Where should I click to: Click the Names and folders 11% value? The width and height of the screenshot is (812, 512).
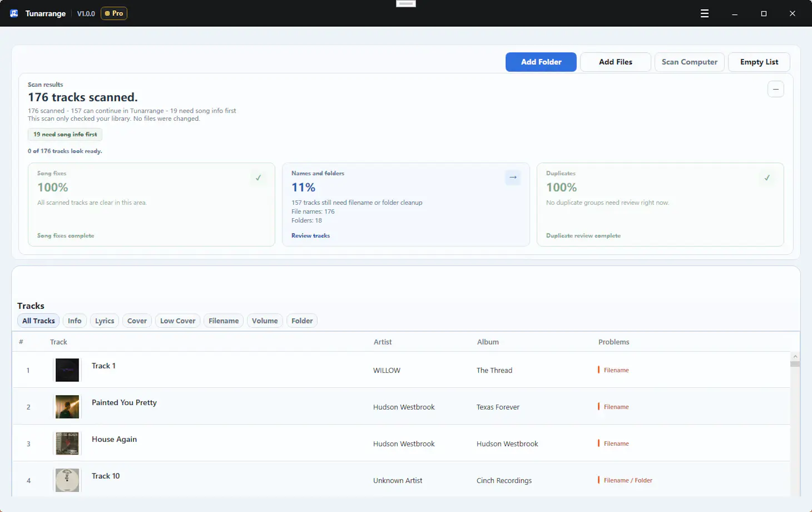coord(303,188)
